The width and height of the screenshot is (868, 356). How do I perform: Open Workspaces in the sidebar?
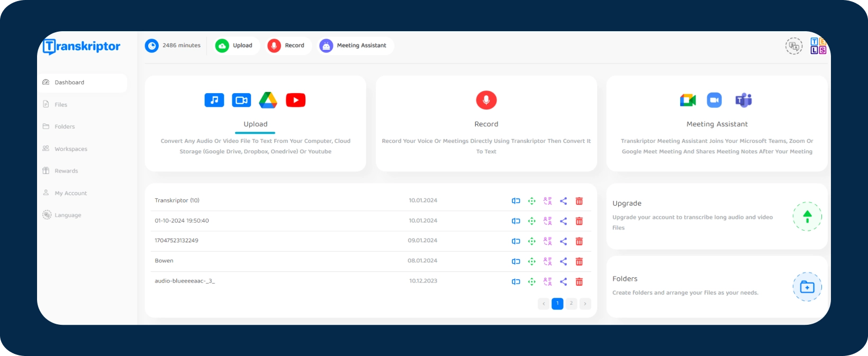65,149
